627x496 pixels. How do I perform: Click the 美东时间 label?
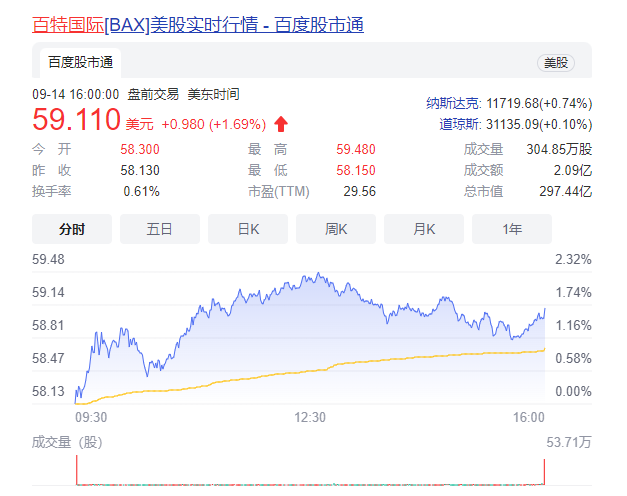pyautogui.click(x=214, y=94)
